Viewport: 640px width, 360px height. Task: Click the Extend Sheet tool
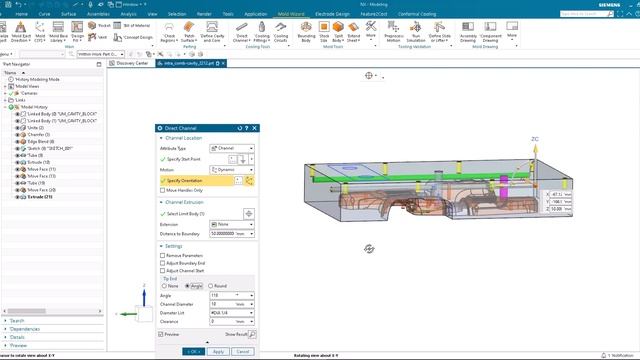coord(353,32)
